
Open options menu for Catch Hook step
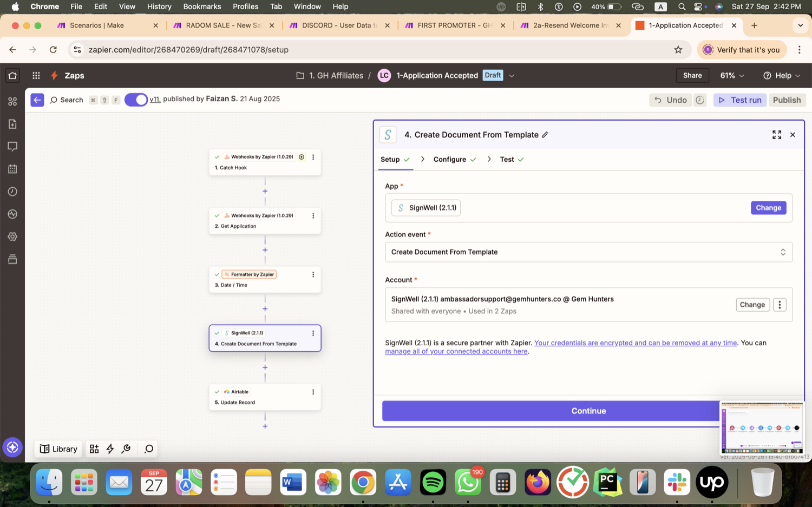pyautogui.click(x=313, y=157)
